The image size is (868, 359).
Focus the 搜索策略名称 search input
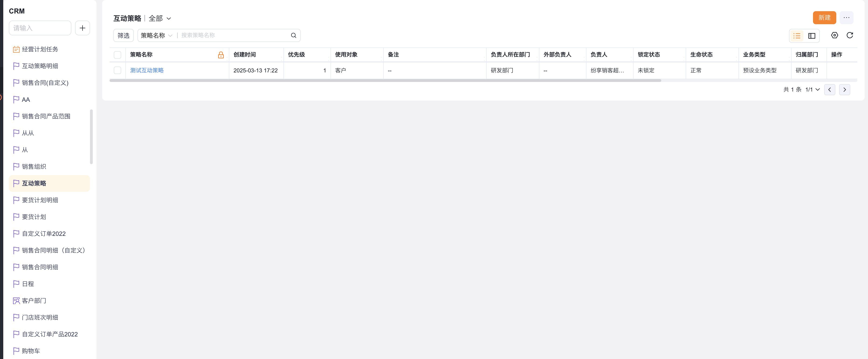[234, 35]
